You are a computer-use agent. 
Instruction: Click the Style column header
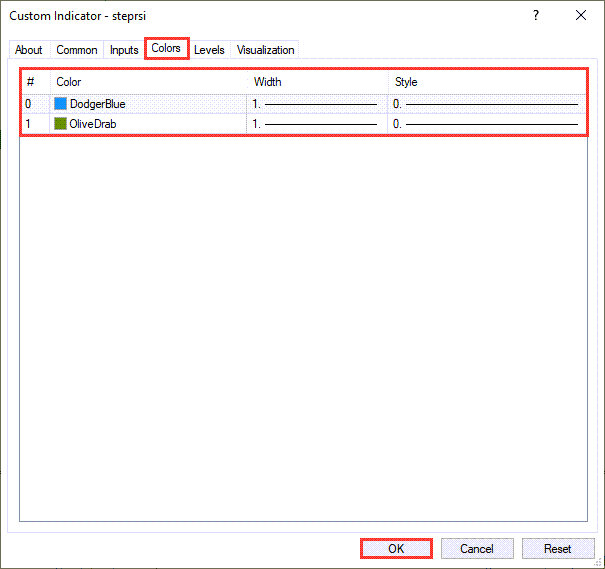click(487, 82)
